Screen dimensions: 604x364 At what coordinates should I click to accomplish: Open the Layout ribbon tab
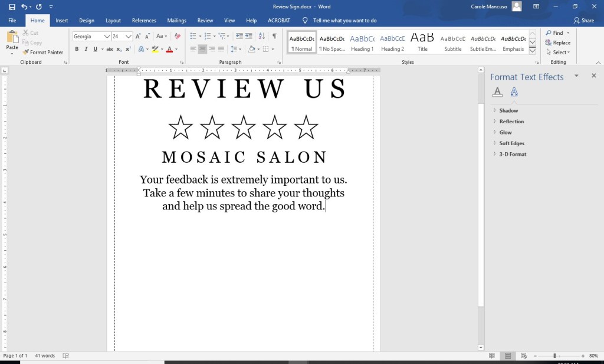[x=113, y=21]
